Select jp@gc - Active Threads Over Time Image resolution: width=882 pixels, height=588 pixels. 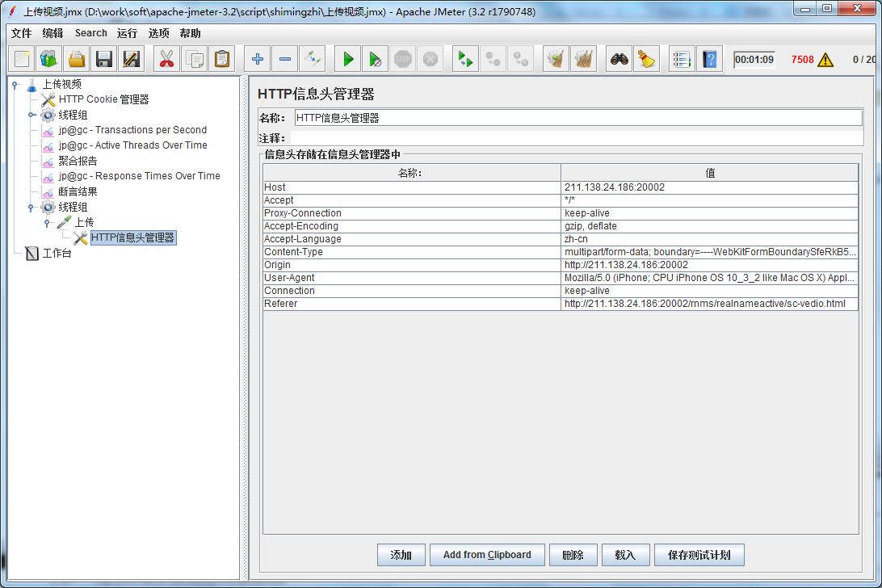point(132,145)
